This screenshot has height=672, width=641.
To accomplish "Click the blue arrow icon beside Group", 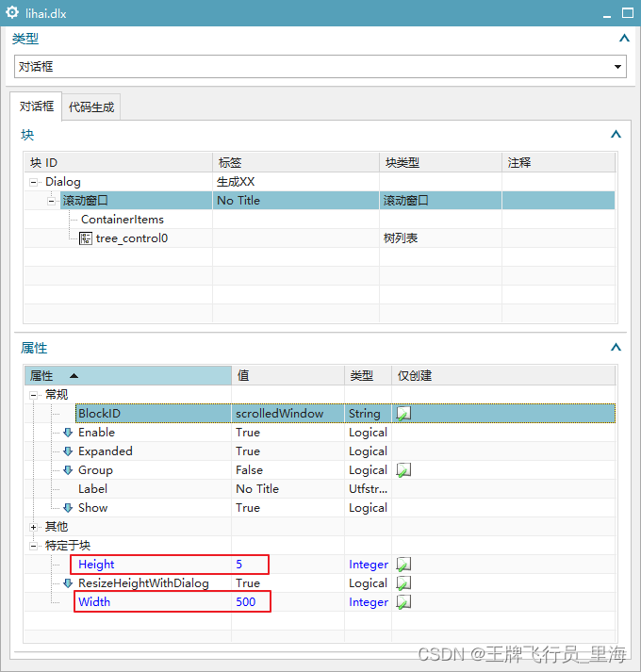I will (68, 470).
